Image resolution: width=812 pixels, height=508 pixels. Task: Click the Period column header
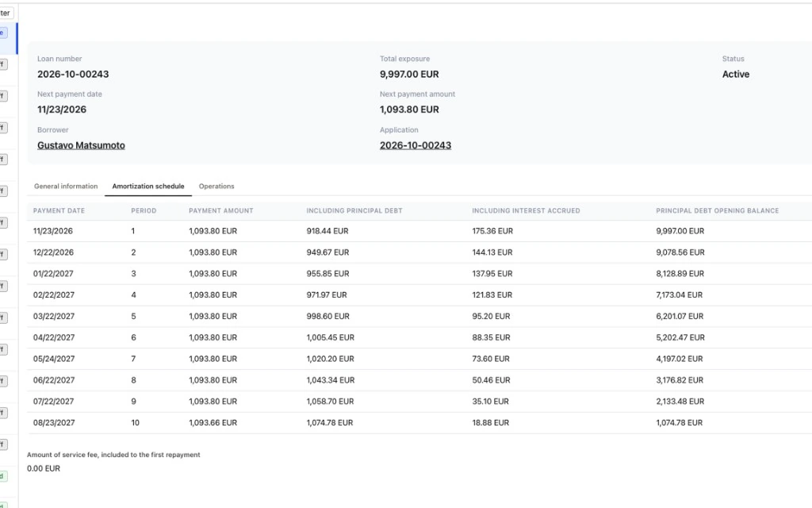point(144,210)
